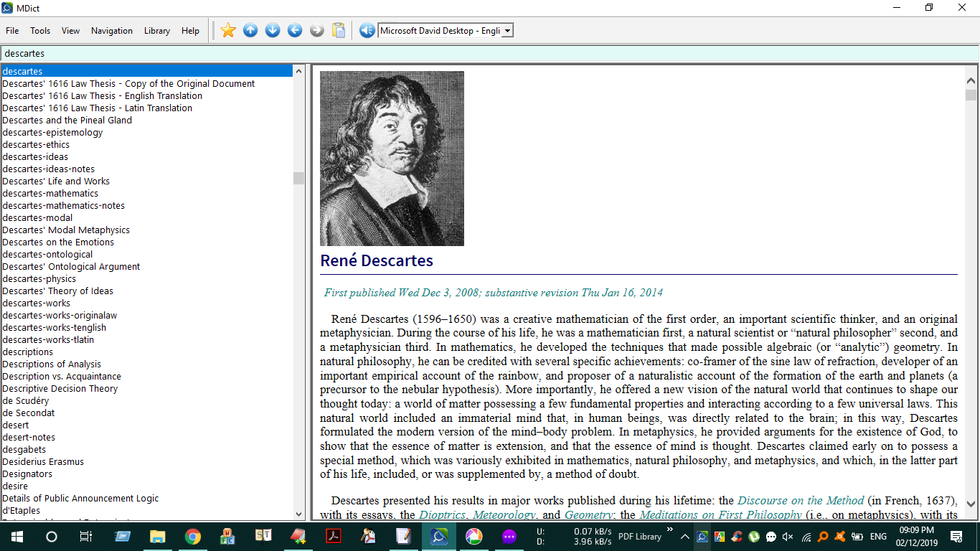Open the Navigation menu
The height and width of the screenshot is (551, 980).
(112, 31)
